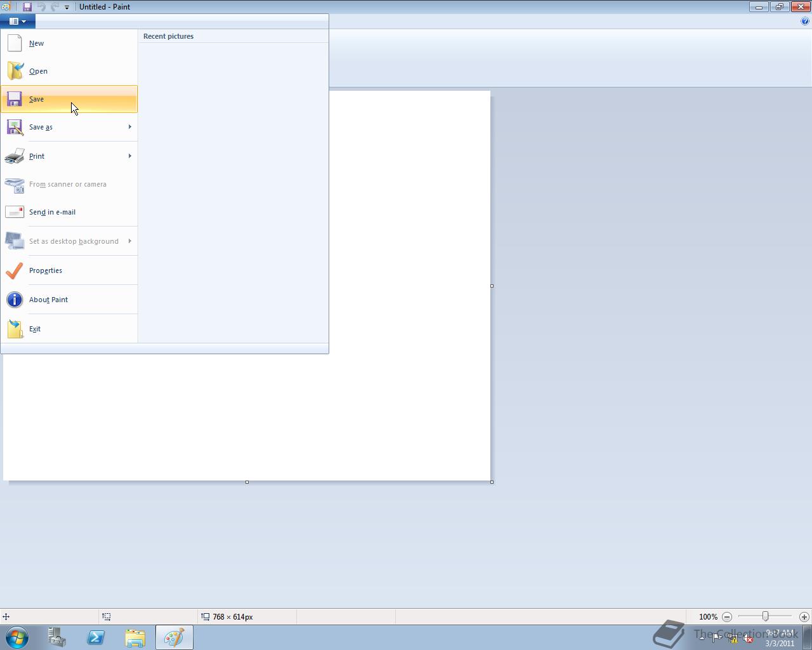Click the zoom slider handle

(766, 616)
